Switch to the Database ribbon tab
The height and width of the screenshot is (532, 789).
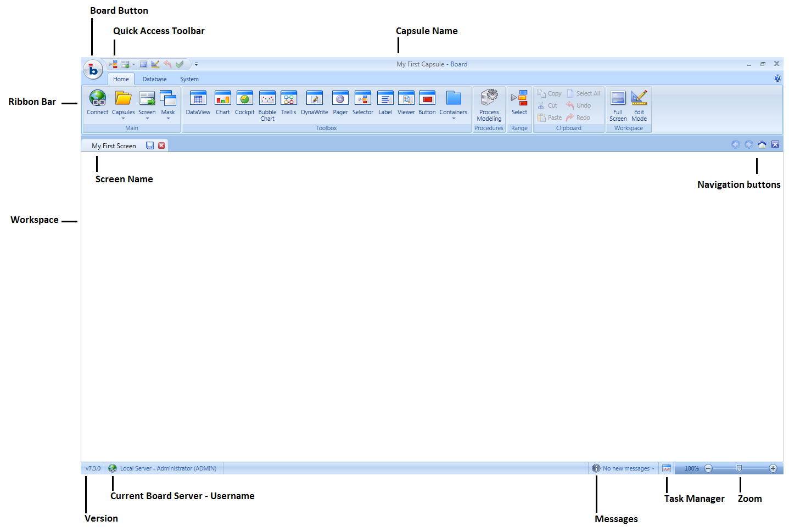[x=154, y=79]
